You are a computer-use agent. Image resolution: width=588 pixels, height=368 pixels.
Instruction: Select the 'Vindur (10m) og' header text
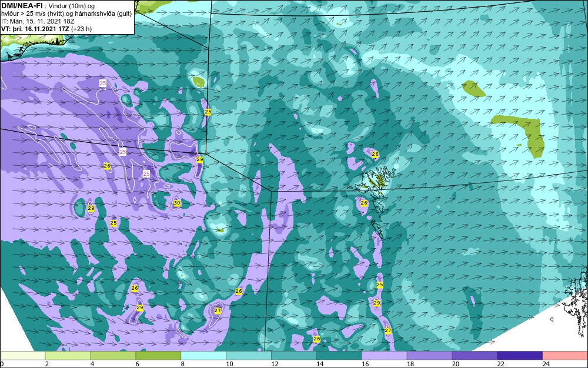[x=72, y=6]
